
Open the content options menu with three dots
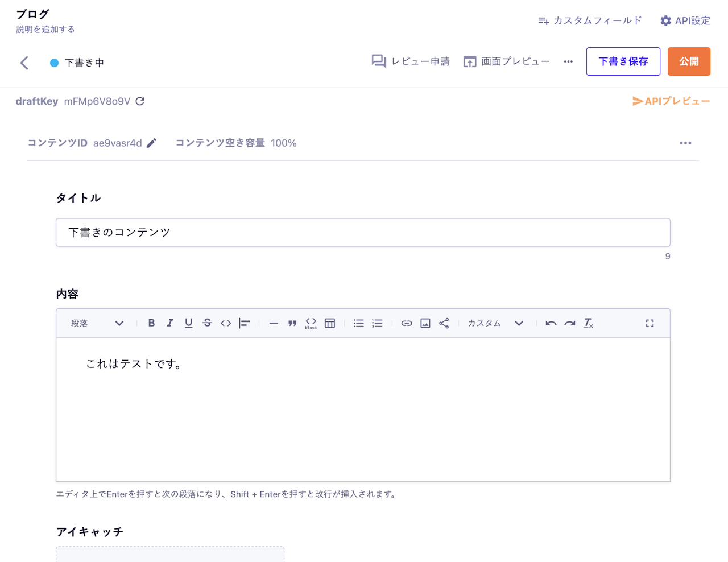coord(685,143)
